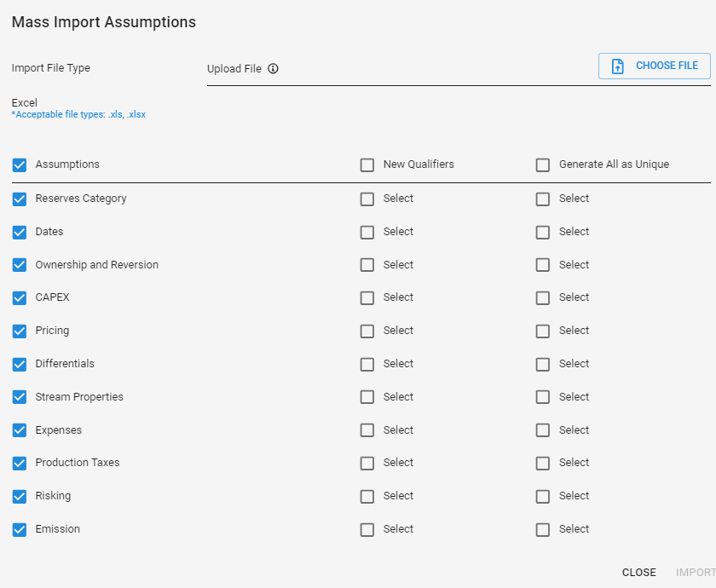This screenshot has height=588, width=716.
Task: Disable the Pricing assumption checkbox
Action: coord(20,331)
